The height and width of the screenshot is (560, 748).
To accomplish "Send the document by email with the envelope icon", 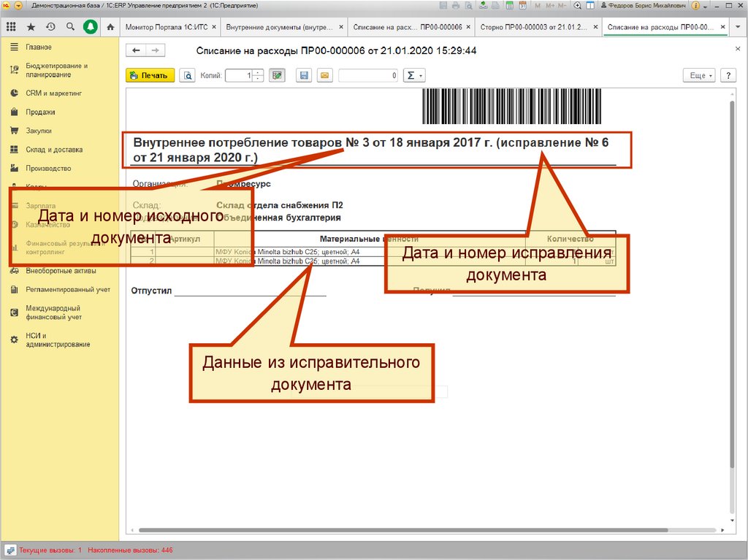I will pos(324,75).
